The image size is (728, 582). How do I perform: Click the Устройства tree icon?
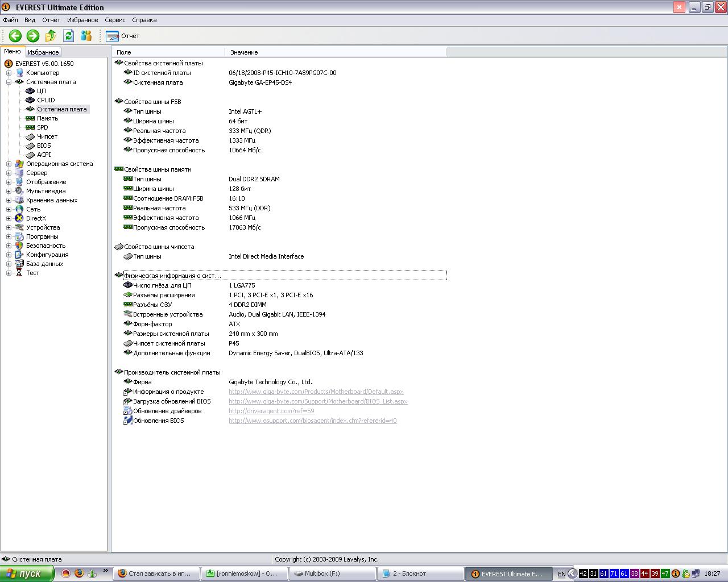pyautogui.click(x=19, y=227)
